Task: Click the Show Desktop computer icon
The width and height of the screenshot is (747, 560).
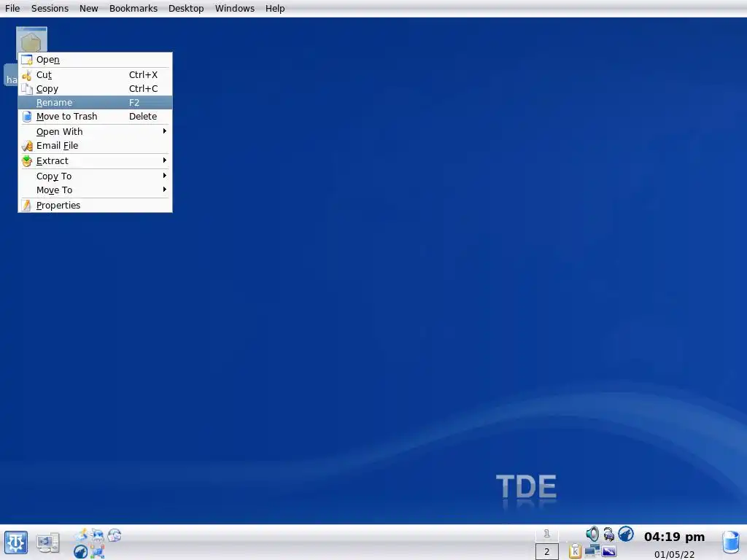Action: pyautogui.click(x=48, y=542)
